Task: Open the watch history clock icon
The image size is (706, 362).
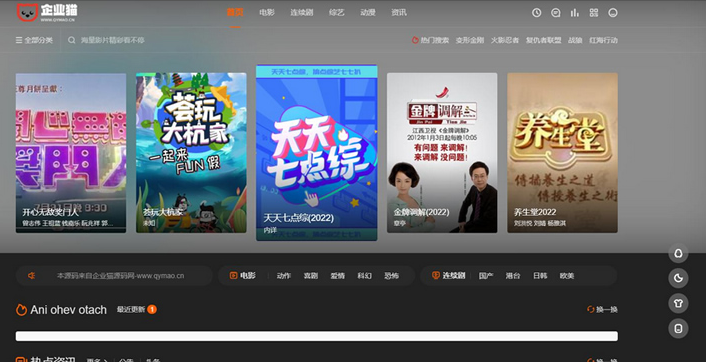Action: point(536,13)
